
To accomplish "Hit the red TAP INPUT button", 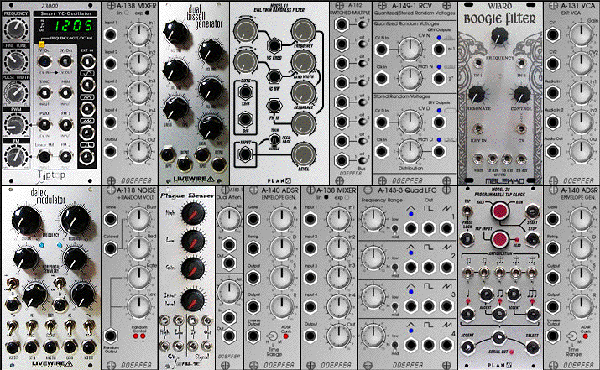I will click(x=499, y=239).
